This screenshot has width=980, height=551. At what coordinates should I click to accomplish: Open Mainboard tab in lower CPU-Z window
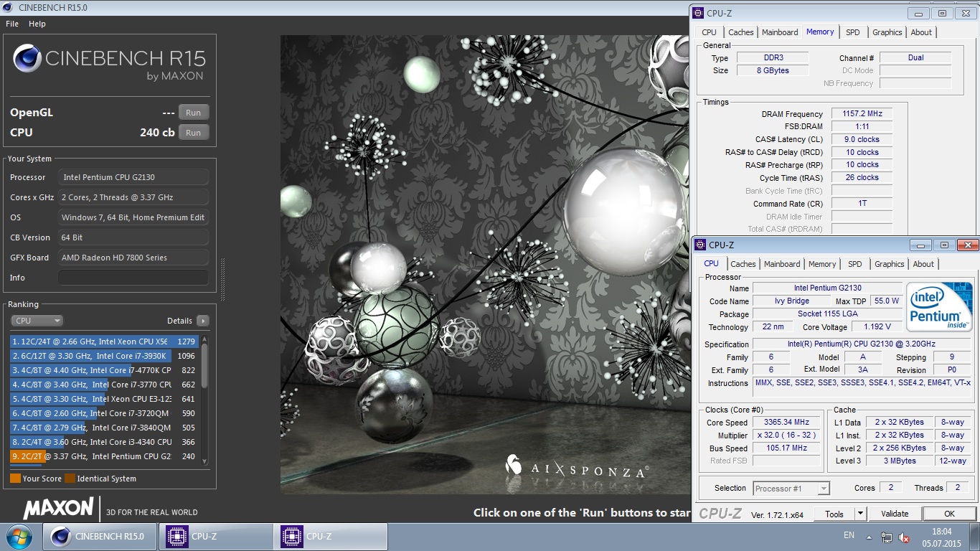point(782,264)
